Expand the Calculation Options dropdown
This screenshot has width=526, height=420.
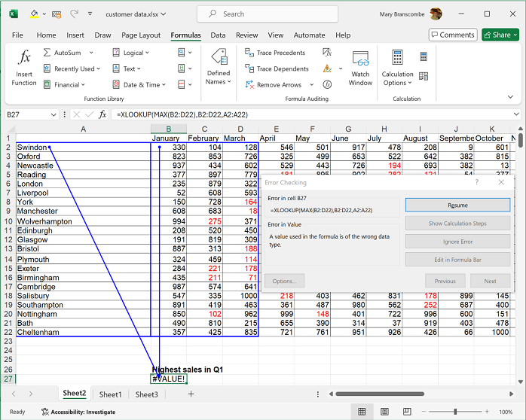pyautogui.click(x=397, y=79)
